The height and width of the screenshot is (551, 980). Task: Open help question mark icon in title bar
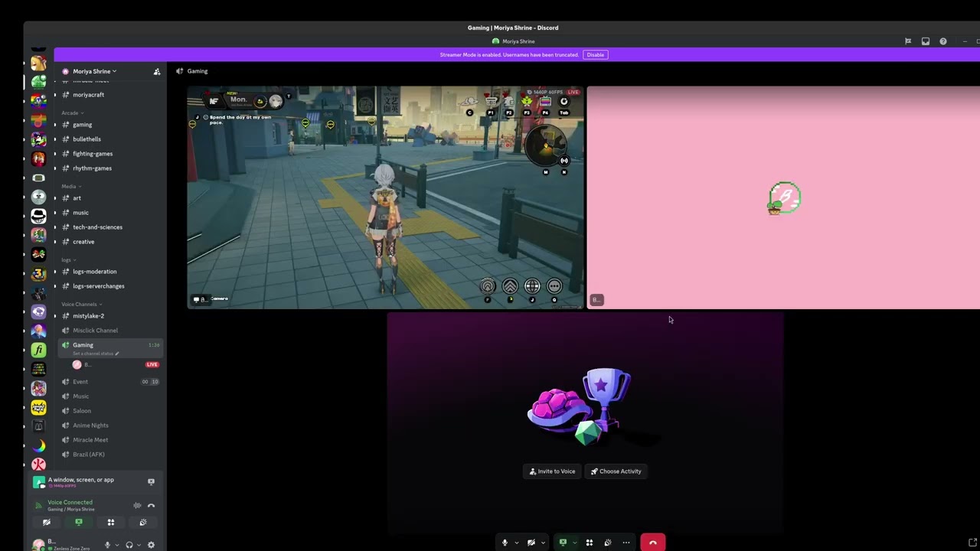point(942,41)
